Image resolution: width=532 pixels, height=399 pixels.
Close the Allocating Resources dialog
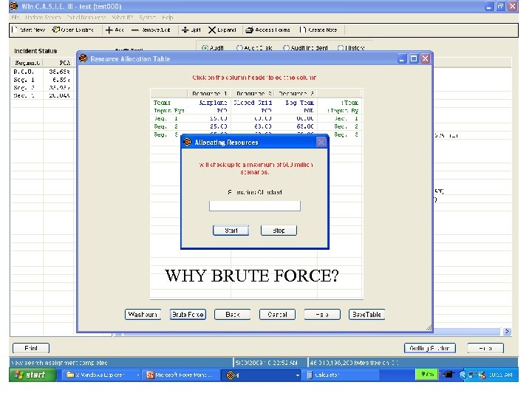click(321, 142)
